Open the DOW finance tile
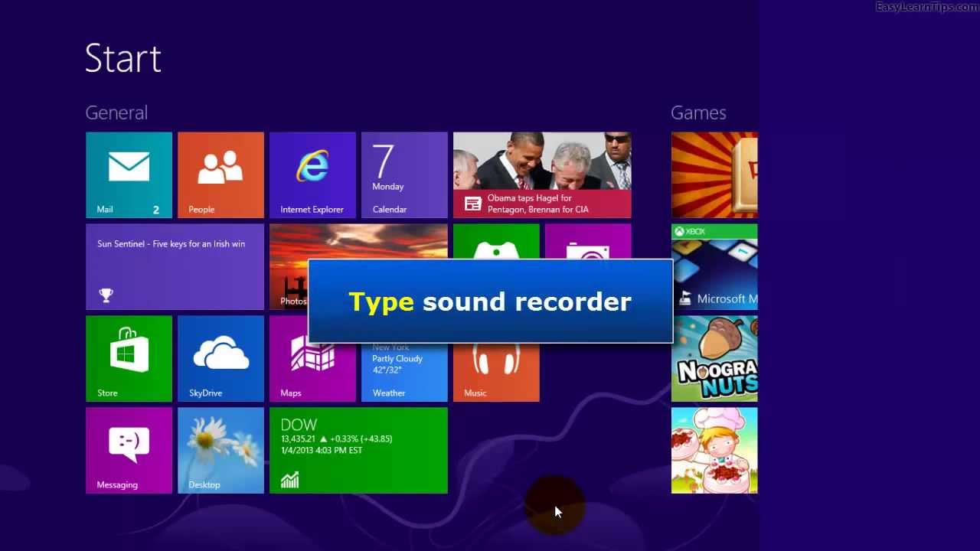This screenshot has height=551, width=980. [x=358, y=451]
